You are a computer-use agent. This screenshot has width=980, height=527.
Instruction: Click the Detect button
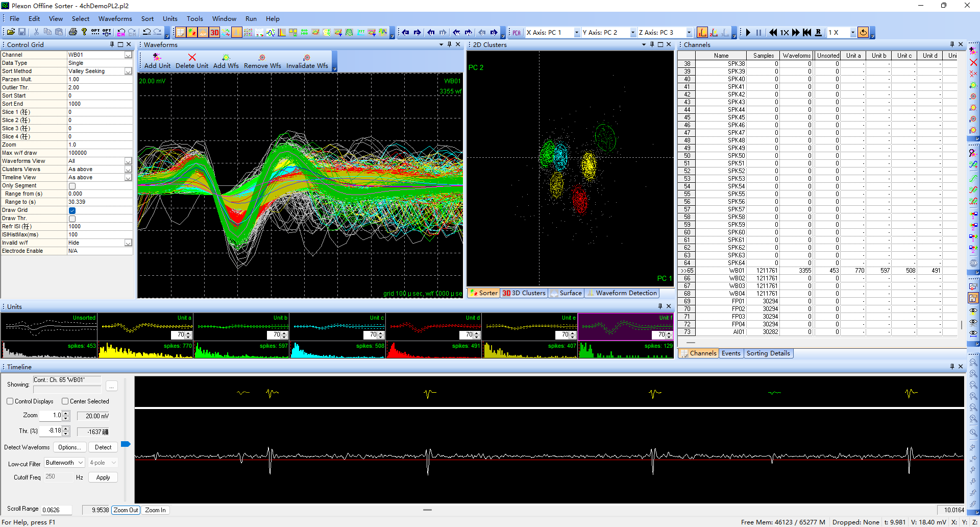[x=103, y=447]
